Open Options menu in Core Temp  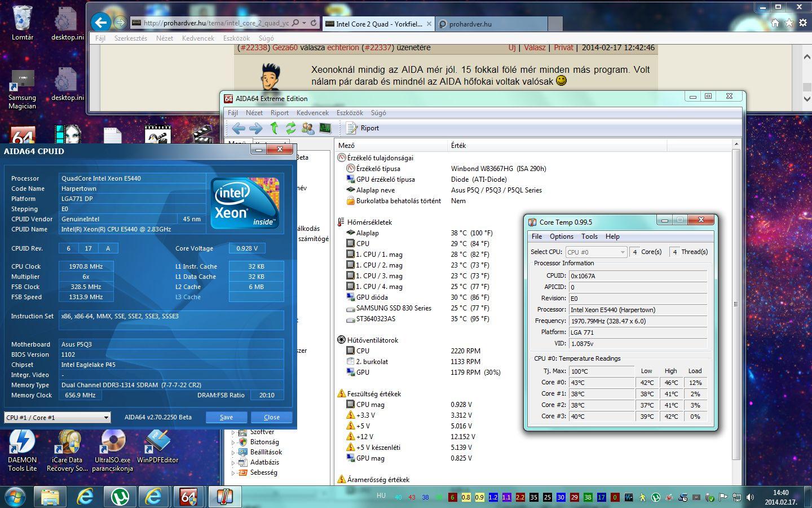pyautogui.click(x=562, y=237)
